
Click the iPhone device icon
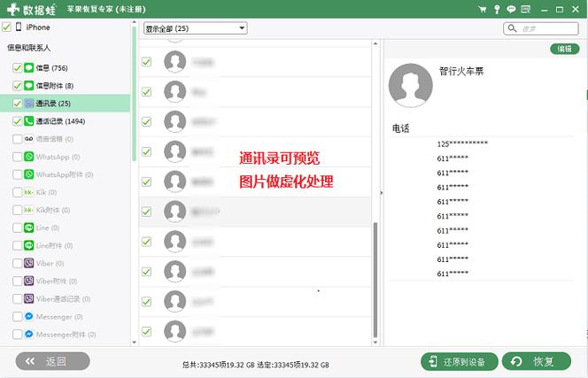(x=19, y=27)
